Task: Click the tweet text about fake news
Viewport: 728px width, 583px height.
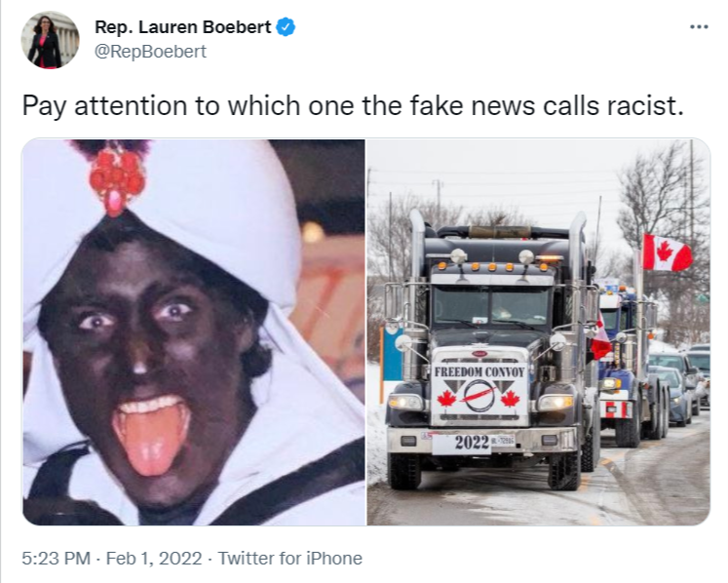Action: click(x=353, y=106)
